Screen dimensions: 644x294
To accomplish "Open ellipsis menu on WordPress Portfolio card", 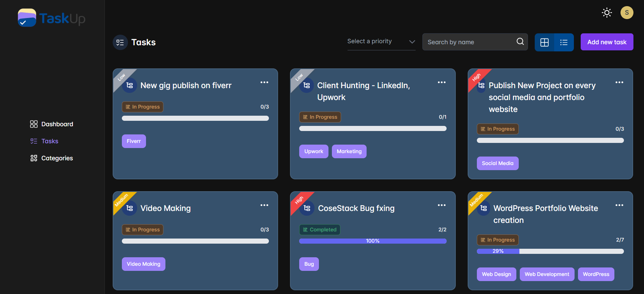I will pyautogui.click(x=619, y=205).
